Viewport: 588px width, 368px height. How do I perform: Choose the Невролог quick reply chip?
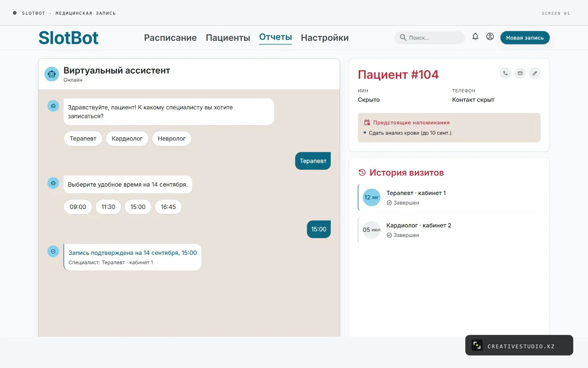click(x=172, y=138)
